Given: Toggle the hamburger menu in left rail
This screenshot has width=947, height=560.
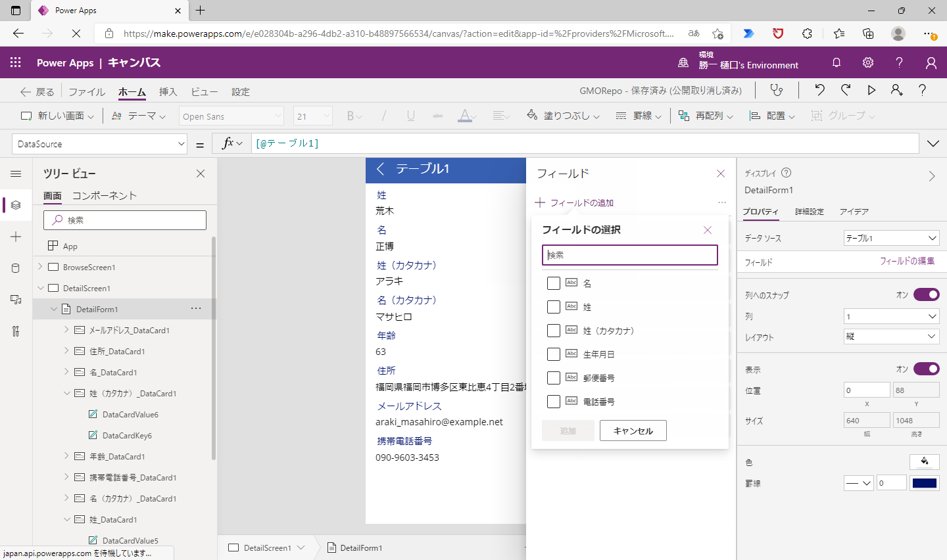Looking at the screenshot, I should click(16, 174).
